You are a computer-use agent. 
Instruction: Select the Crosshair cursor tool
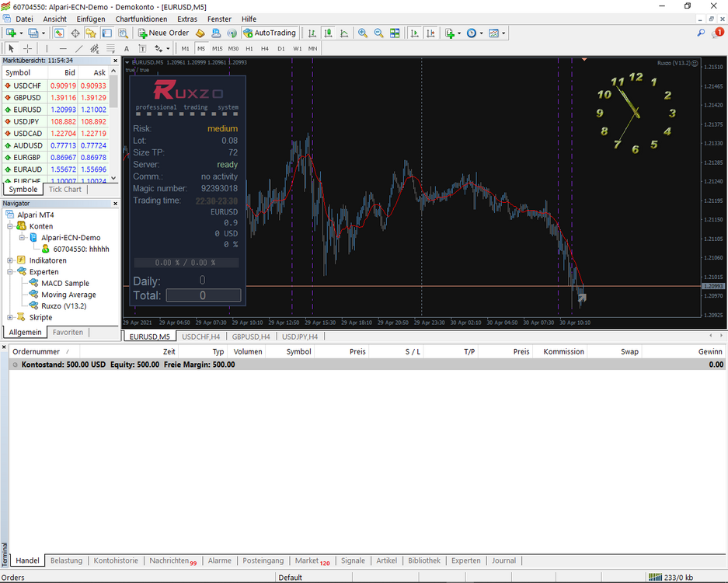point(27,48)
